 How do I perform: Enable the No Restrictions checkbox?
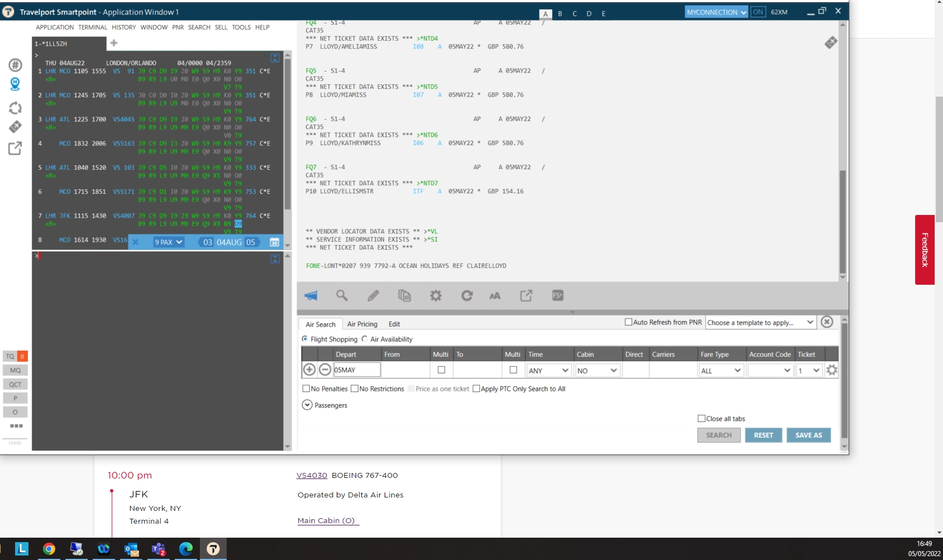355,389
